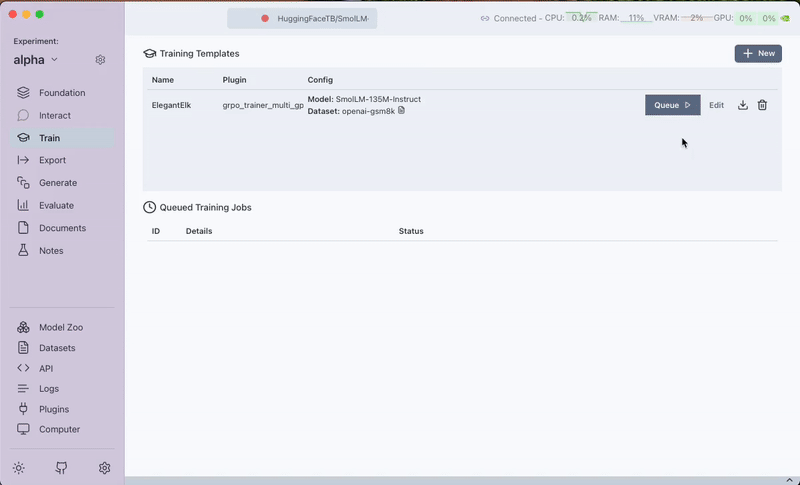Queue the ElegantElk training job
The height and width of the screenshot is (485, 800).
tap(672, 105)
